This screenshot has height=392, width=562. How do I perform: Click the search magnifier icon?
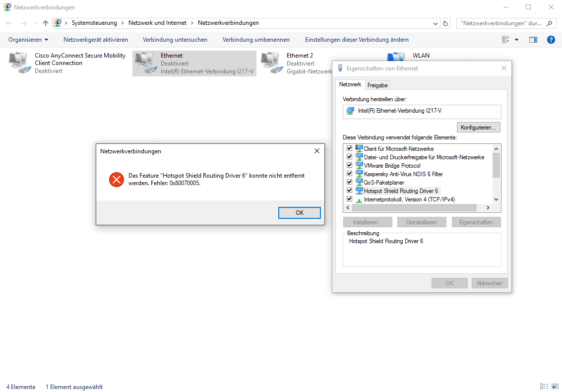pos(549,23)
